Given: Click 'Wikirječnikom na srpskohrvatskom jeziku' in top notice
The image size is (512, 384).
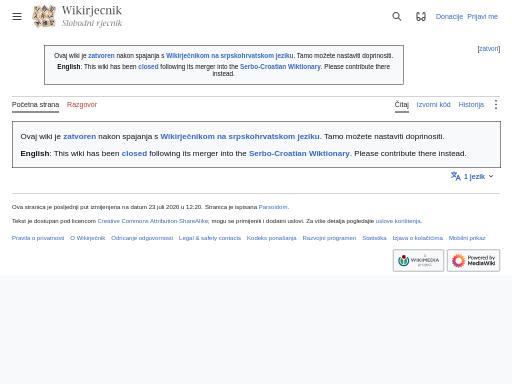Looking at the screenshot, I should pyautogui.click(x=230, y=56).
